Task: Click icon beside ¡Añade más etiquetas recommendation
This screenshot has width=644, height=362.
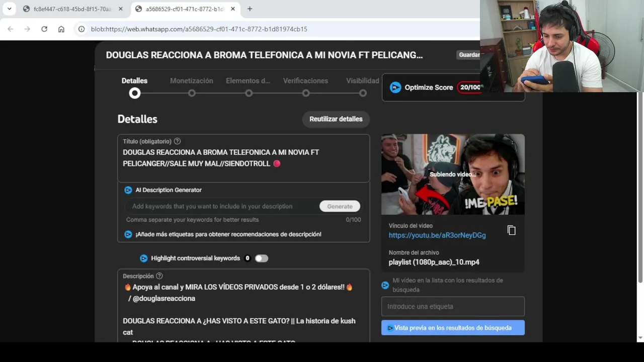Action: [128, 234]
